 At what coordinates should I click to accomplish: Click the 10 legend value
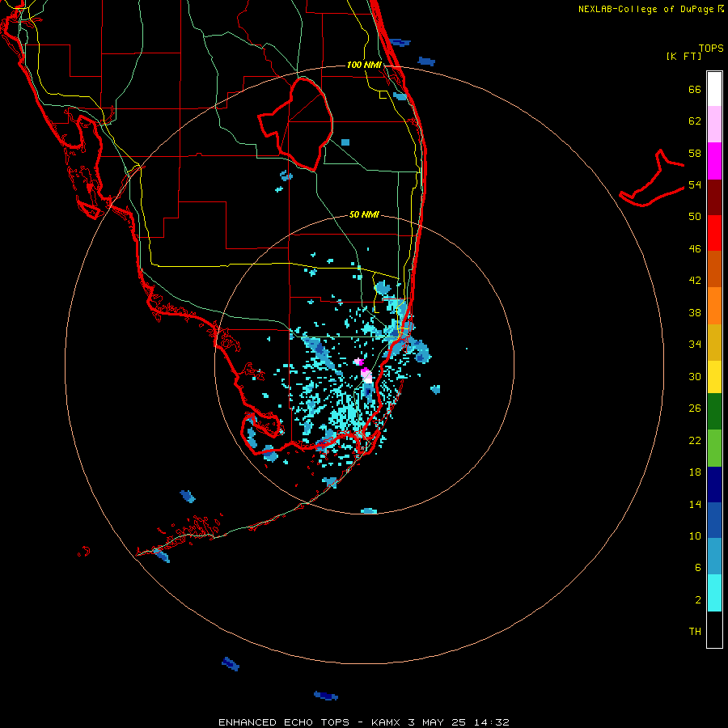coord(695,535)
